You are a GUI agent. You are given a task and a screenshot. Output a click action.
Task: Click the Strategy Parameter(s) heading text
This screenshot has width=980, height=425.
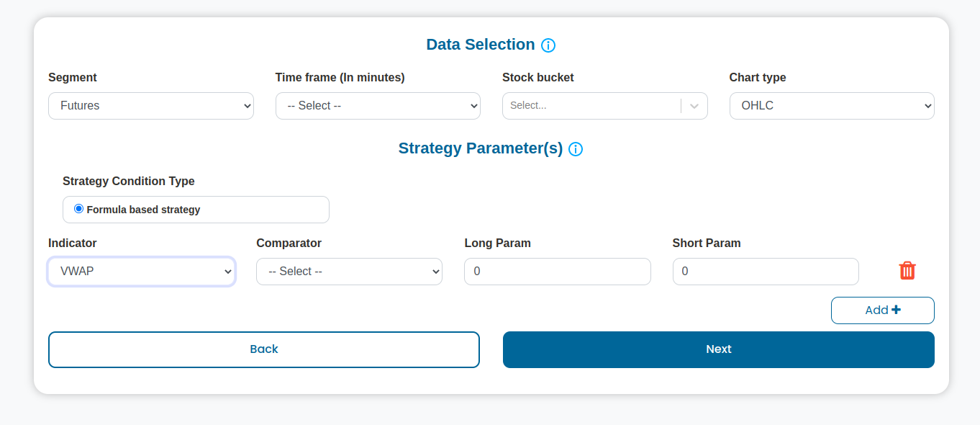point(481,148)
